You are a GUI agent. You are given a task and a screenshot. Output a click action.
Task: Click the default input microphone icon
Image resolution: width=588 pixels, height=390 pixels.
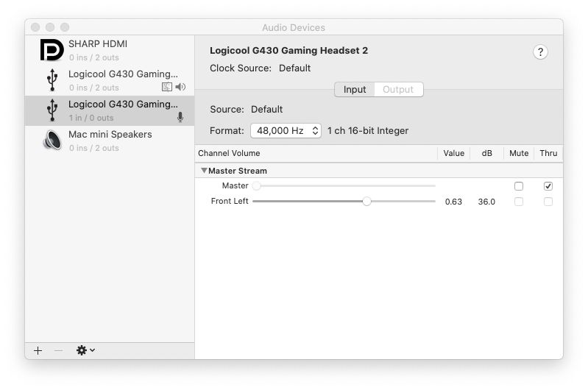180,118
